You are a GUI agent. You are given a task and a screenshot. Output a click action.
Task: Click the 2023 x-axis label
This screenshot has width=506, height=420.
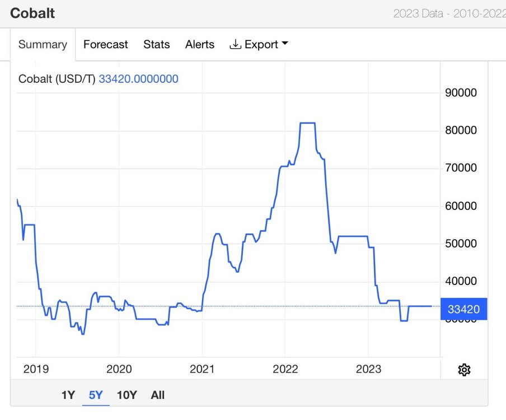[x=368, y=369]
